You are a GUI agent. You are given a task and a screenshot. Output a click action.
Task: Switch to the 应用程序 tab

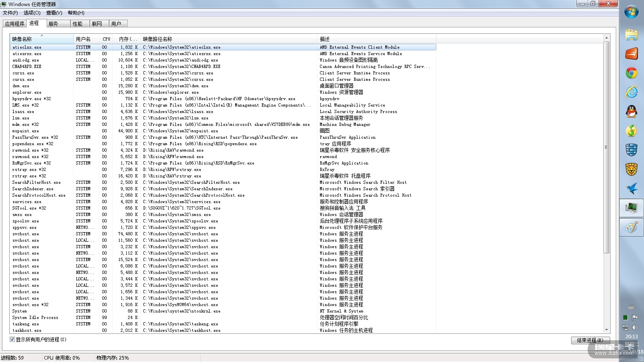(x=15, y=24)
